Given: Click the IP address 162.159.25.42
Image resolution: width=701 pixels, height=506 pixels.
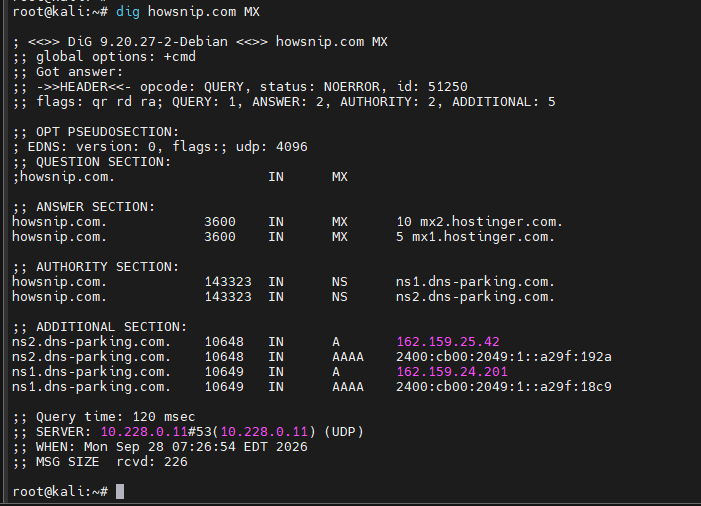Looking at the screenshot, I should 448,342.
